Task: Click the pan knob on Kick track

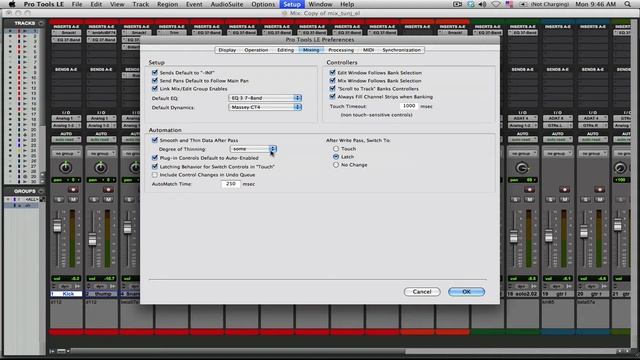Action: click(65, 167)
